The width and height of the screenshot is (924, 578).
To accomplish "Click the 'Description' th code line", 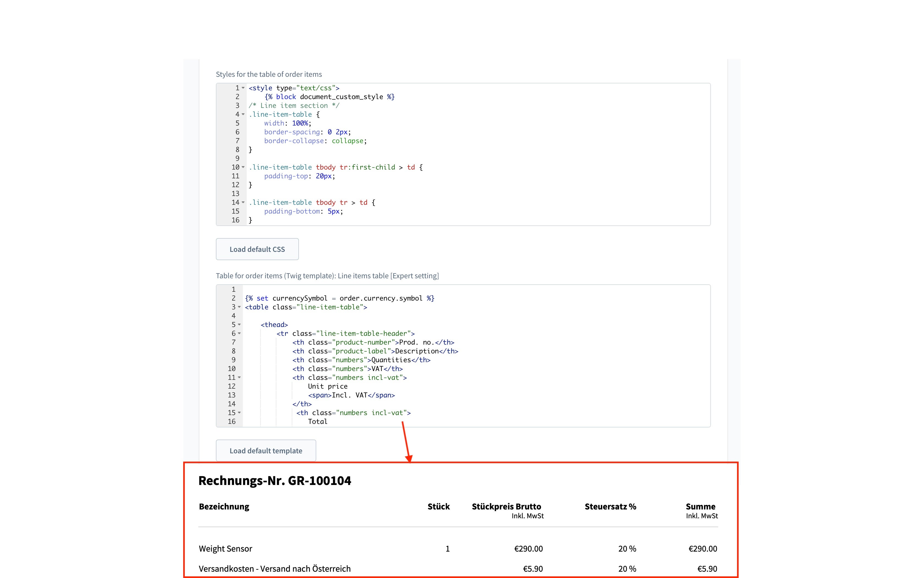I will pos(375,351).
